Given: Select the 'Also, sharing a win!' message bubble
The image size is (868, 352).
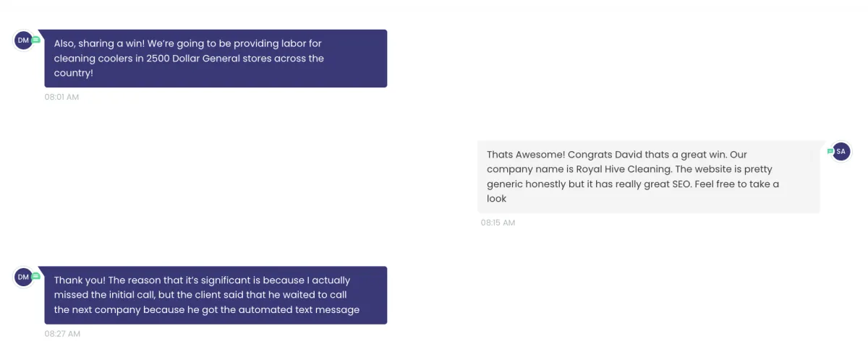Looking at the screenshot, I should coord(216,59).
